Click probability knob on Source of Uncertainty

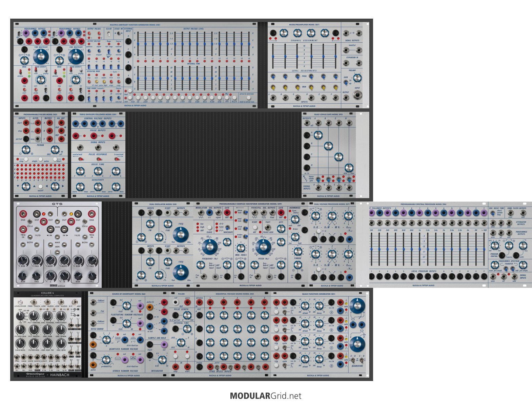pyautogui.click(x=106, y=359)
